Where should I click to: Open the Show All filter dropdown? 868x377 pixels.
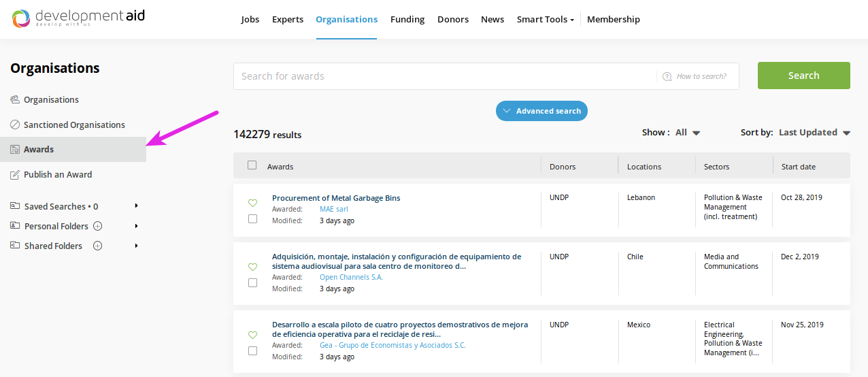688,133
